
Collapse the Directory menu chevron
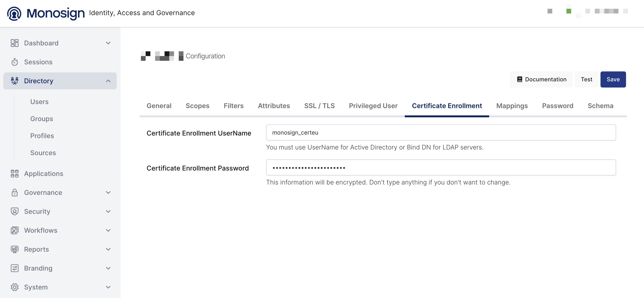click(108, 81)
